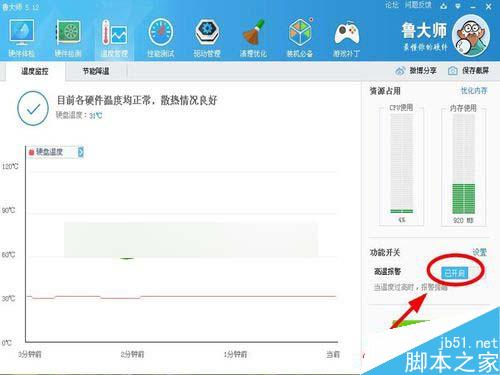
Task: Click the 当前 time axis label
Action: (333, 354)
